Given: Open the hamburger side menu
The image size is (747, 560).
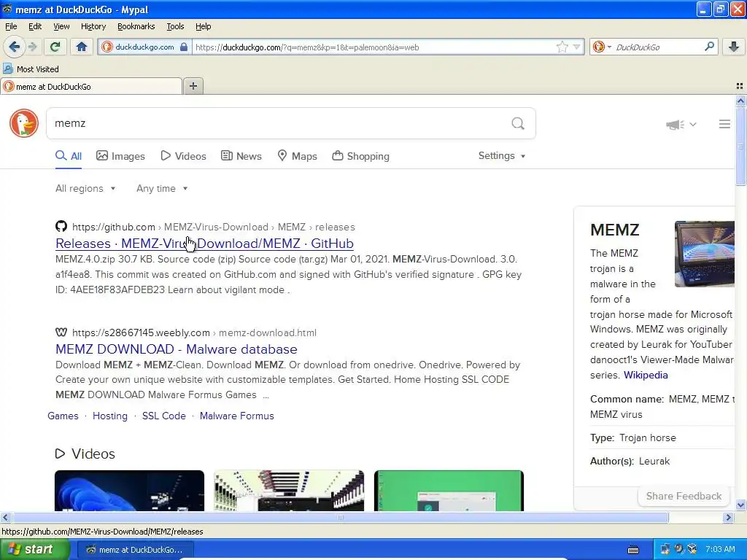Looking at the screenshot, I should (724, 124).
